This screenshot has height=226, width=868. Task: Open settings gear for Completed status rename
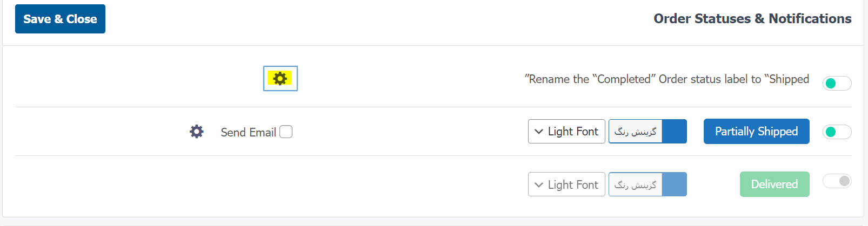click(x=280, y=79)
